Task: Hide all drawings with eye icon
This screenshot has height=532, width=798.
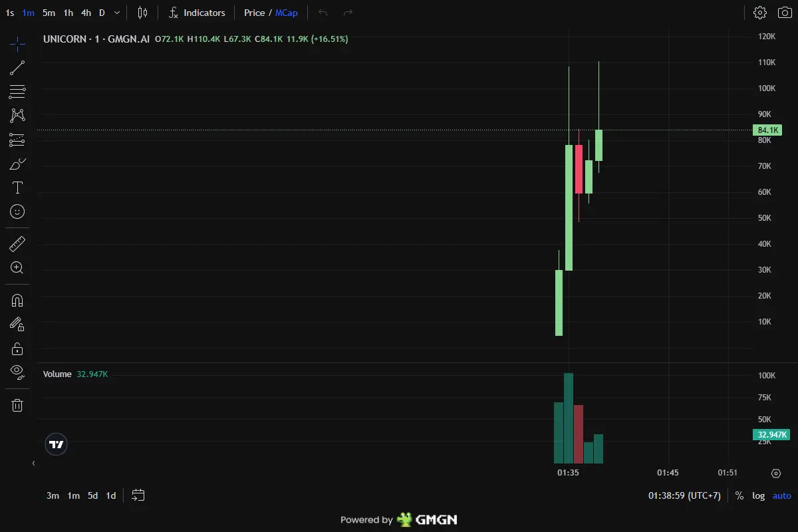Action: pos(17,372)
